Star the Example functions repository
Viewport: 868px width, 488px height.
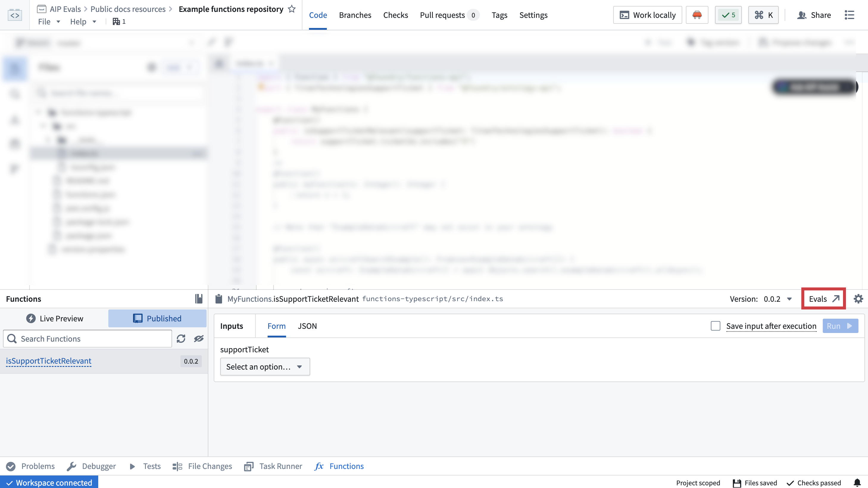tap(292, 9)
